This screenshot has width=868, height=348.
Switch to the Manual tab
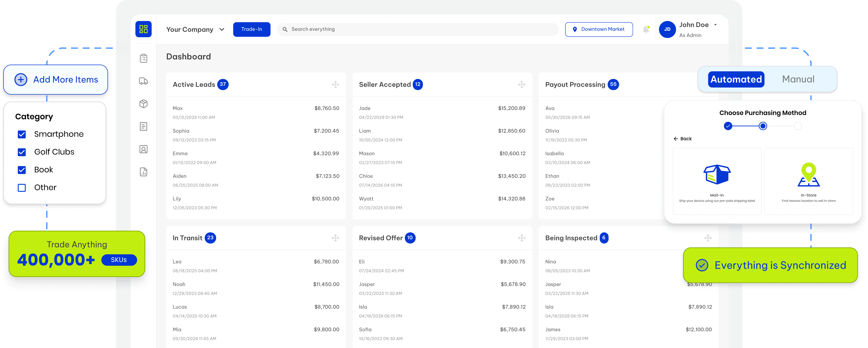tap(798, 79)
